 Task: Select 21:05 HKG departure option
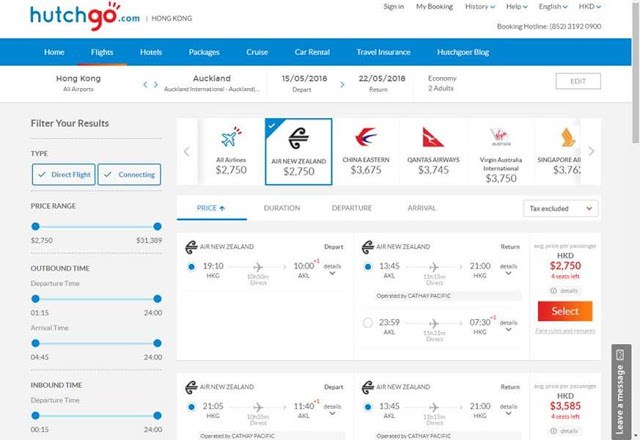(191, 407)
